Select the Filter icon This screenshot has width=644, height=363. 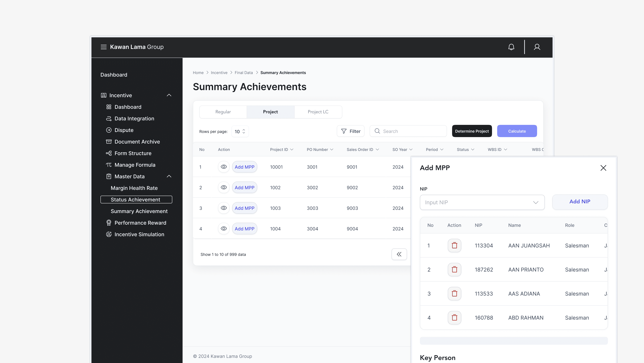pos(344,131)
